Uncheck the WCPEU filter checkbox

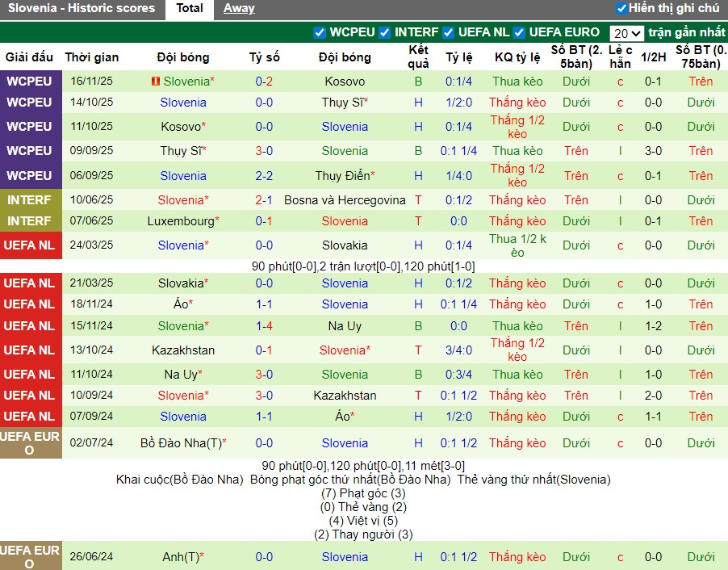point(321,33)
